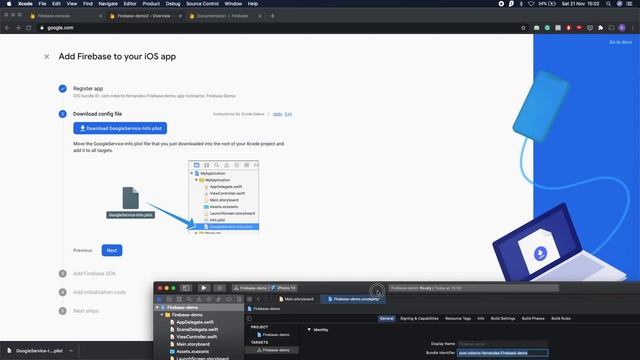640x360 pixels.
Task: Bookmark page with star icon
Action: click(x=523, y=28)
